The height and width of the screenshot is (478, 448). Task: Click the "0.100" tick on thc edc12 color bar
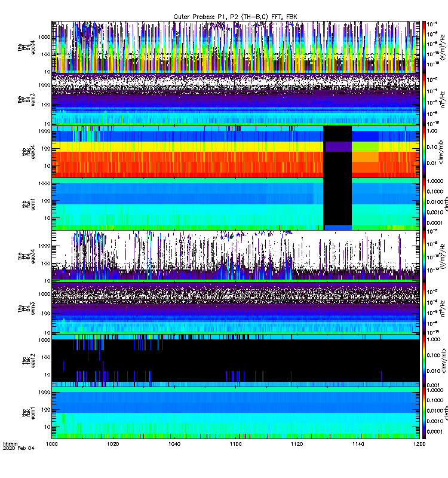pyautogui.click(x=434, y=355)
